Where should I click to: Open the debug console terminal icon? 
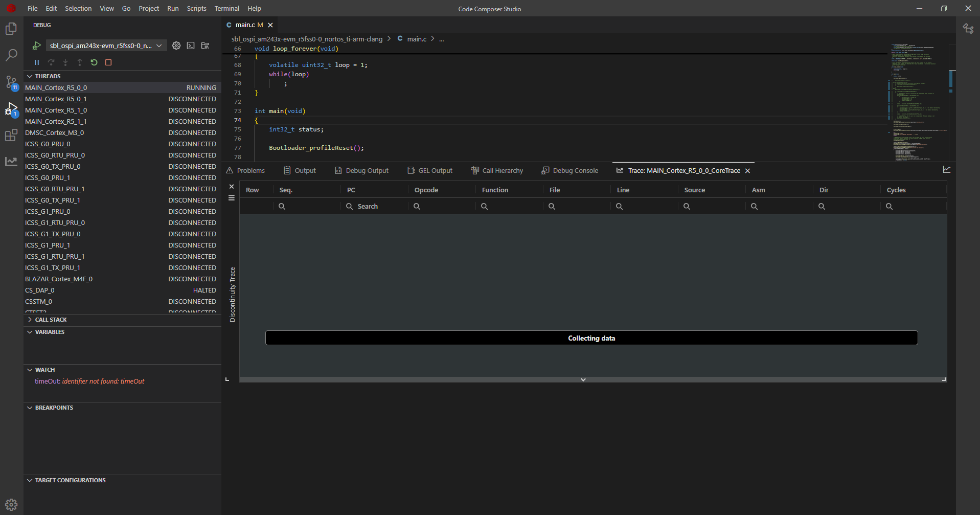[191, 46]
